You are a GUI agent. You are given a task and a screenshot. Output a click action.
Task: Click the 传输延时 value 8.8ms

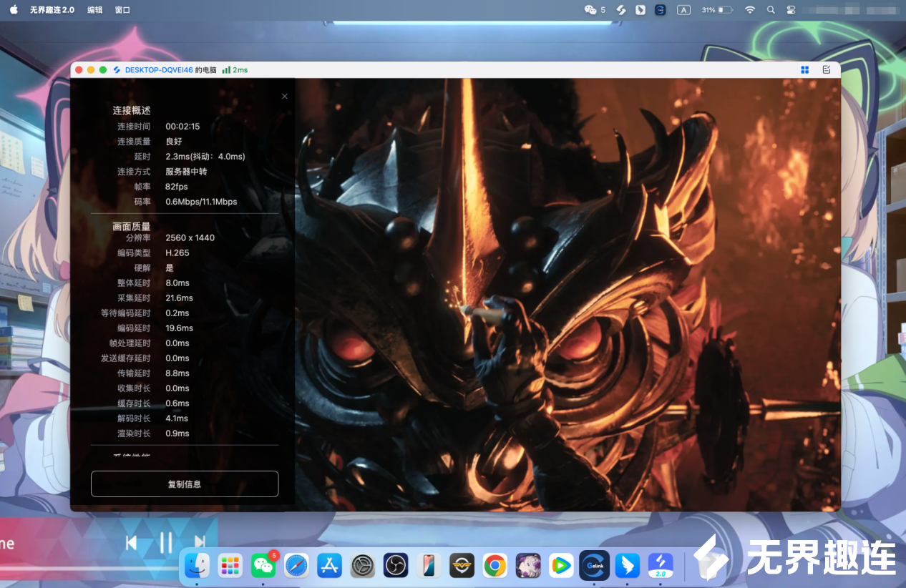click(x=177, y=373)
